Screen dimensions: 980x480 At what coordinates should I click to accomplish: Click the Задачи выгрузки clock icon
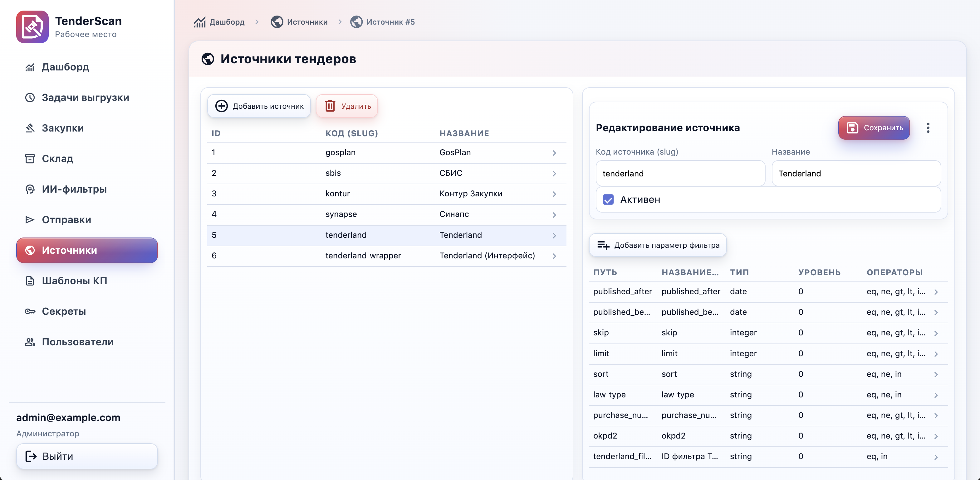point(30,98)
